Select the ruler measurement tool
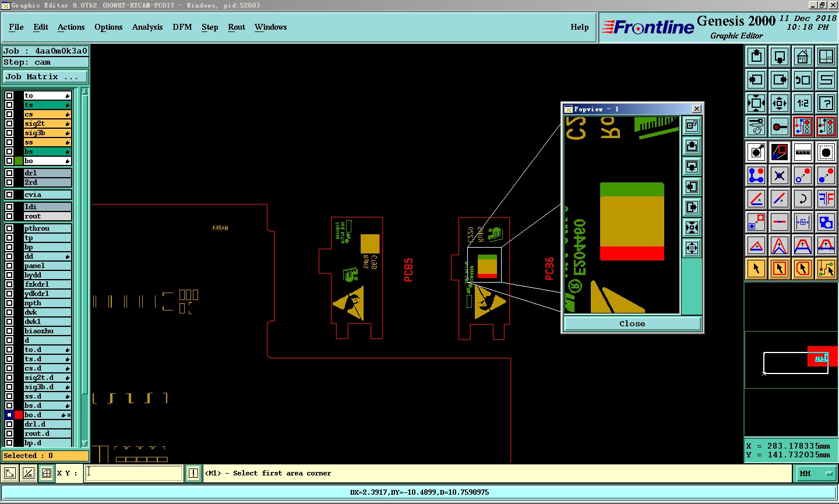This screenshot has width=839, height=504. (803, 152)
